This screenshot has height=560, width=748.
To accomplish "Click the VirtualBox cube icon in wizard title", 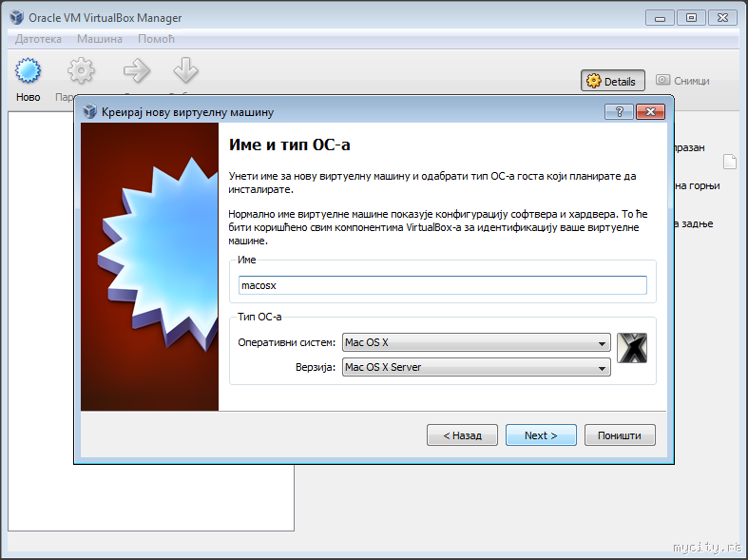I will (x=89, y=111).
